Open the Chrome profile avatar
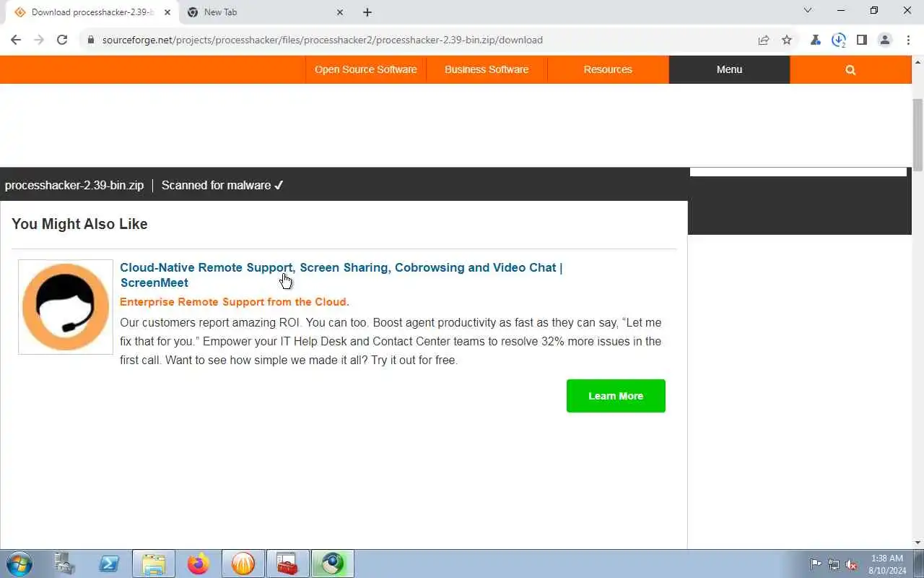This screenshot has height=578, width=924. click(x=885, y=40)
